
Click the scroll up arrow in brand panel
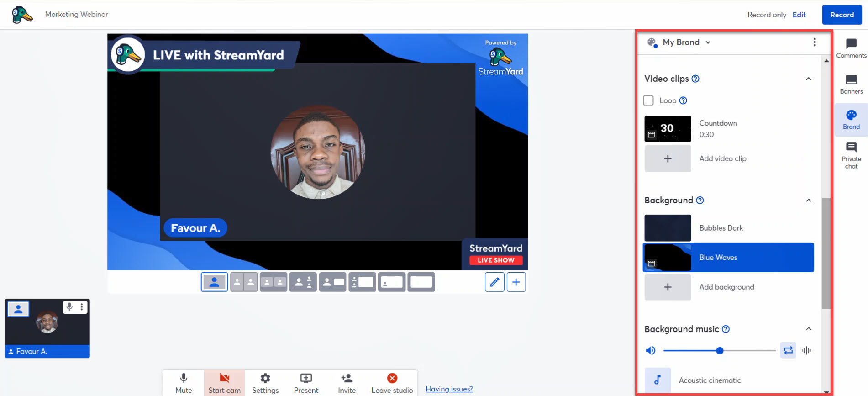click(x=826, y=60)
